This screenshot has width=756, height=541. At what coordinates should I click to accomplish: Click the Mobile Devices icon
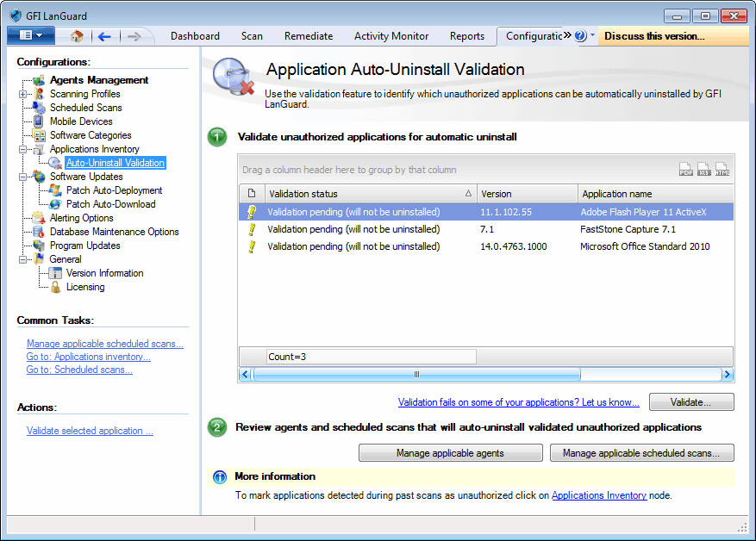click(39, 121)
